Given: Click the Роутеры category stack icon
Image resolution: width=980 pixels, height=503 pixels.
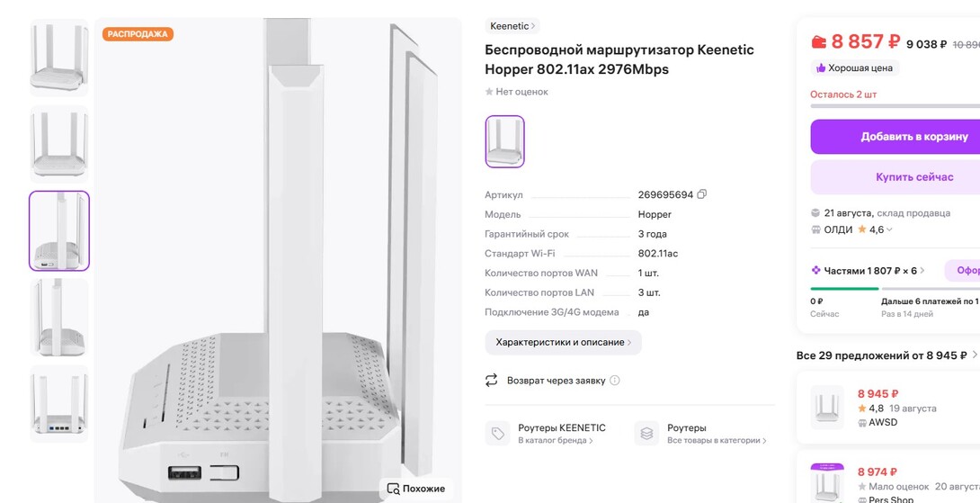Looking at the screenshot, I should coord(646,434).
